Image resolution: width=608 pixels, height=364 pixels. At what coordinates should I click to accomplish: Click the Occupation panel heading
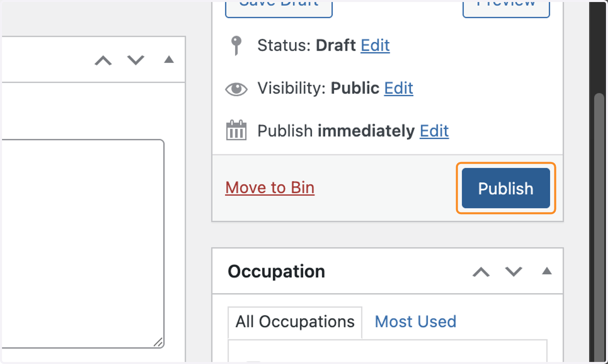(x=276, y=271)
